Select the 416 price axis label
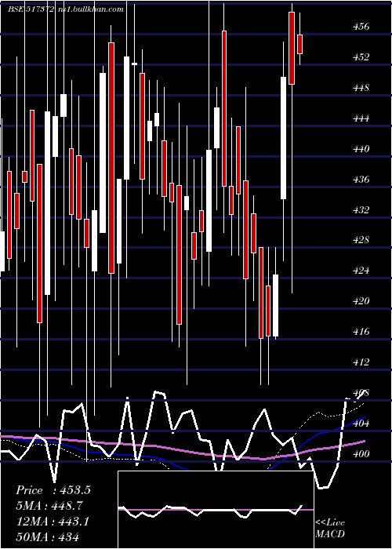The height and width of the screenshot is (549, 392). [361, 331]
